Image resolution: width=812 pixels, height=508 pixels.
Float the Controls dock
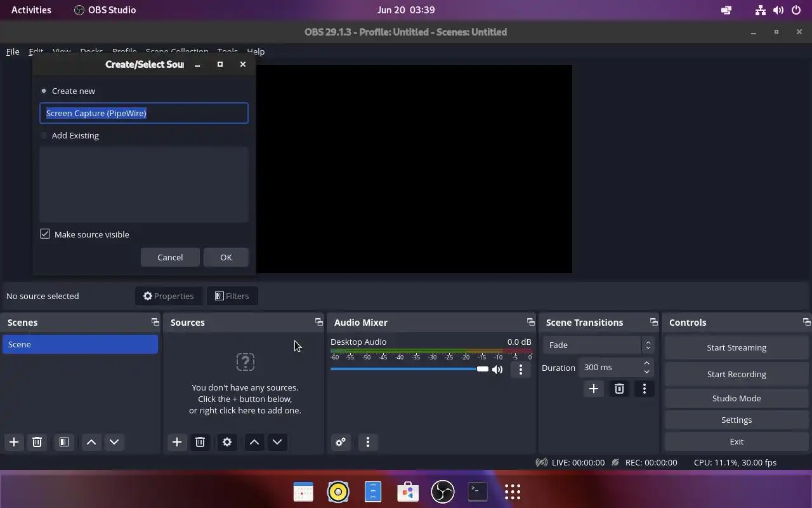click(x=806, y=322)
